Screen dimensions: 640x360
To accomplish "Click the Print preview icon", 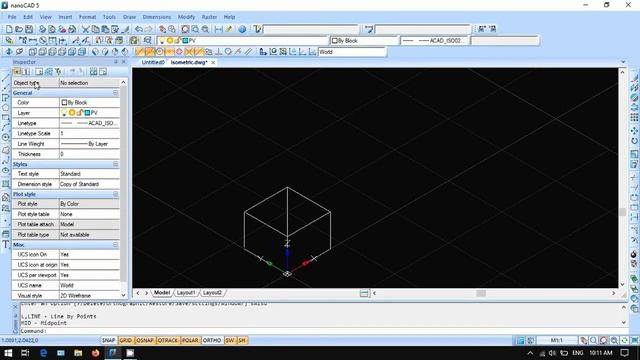I will pyautogui.click(x=52, y=29).
